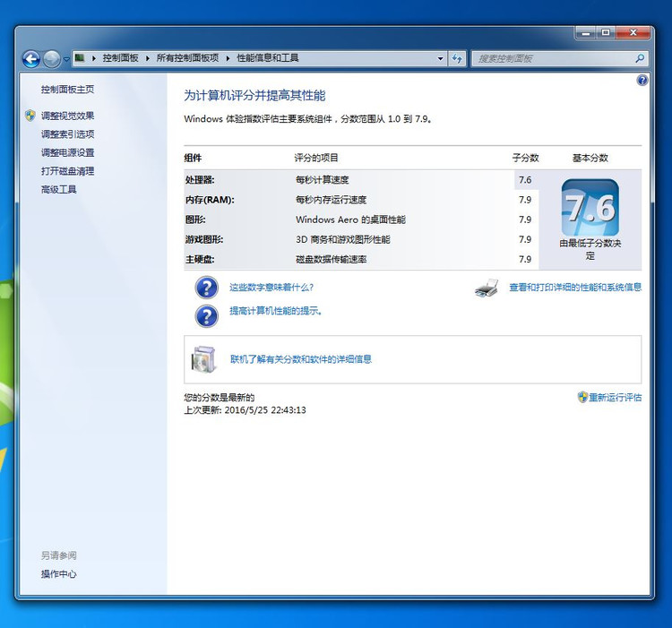Select the 游戏图形 row label
This screenshot has width=672, height=628.
coord(204,239)
